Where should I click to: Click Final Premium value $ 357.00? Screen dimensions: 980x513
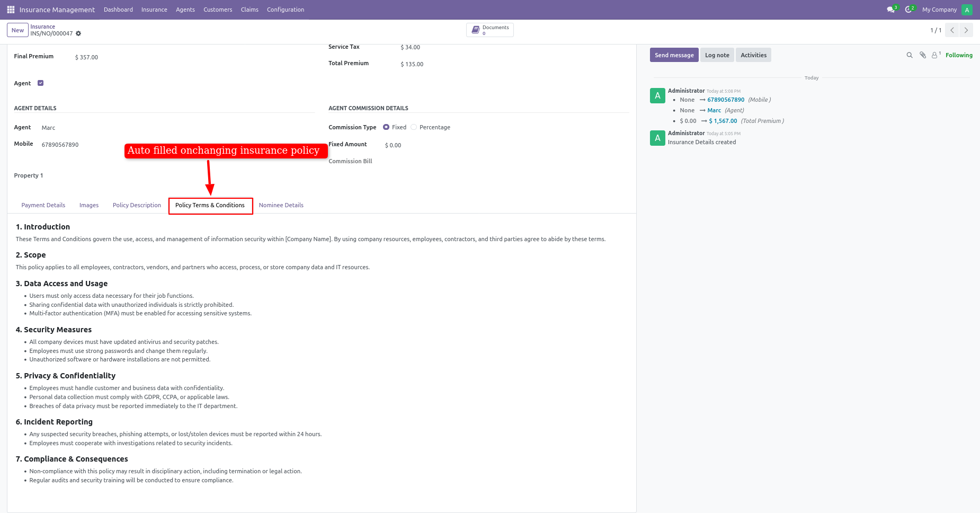point(86,57)
